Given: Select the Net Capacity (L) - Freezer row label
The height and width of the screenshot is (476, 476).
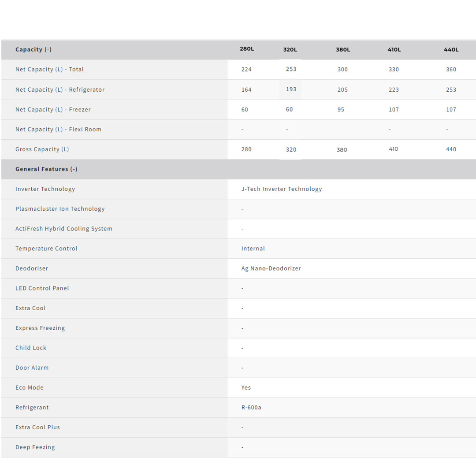Looking at the screenshot, I should pyautogui.click(x=53, y=110).
